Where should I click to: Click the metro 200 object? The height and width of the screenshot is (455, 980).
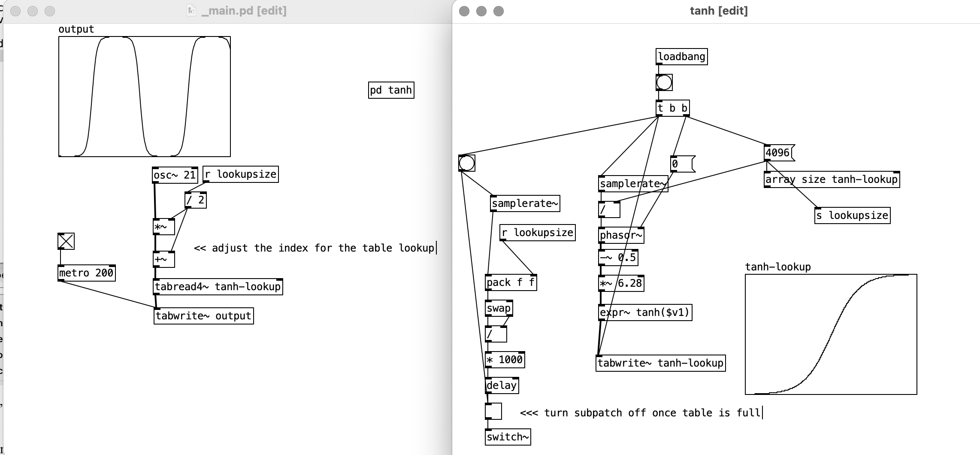pyautogui.click(x=86, y=273)
